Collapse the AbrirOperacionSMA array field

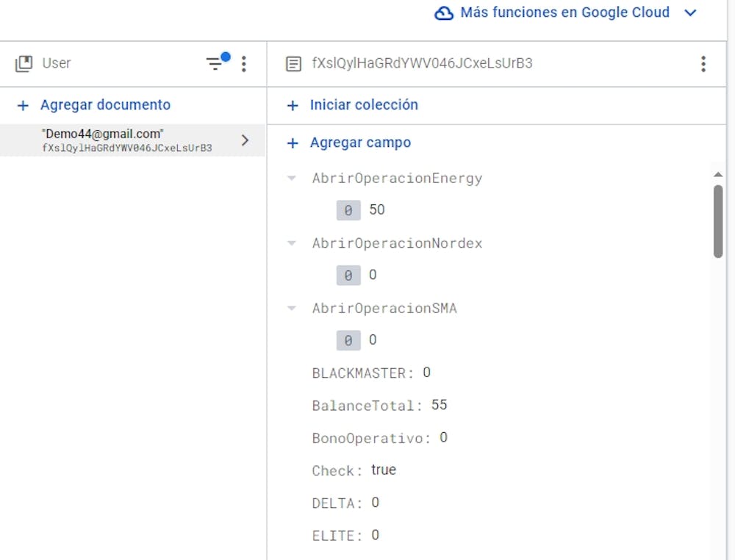[293, 309]
